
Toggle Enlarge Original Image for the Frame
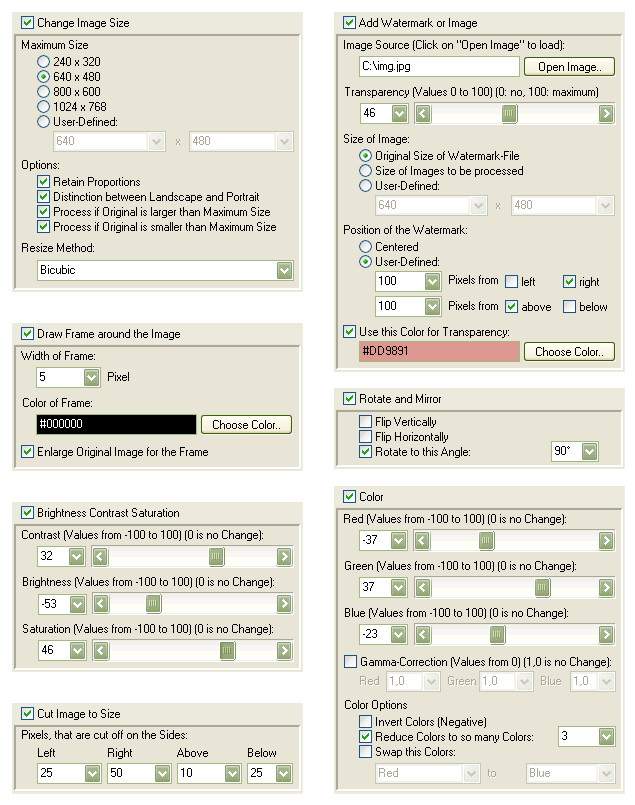[27, 452]
